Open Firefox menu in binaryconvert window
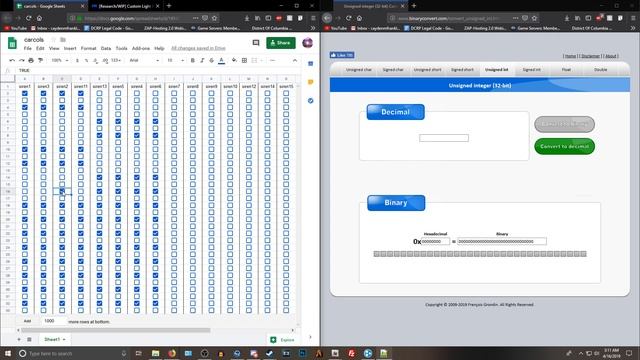Screen dimensions: 640x360 pos(633,18)
